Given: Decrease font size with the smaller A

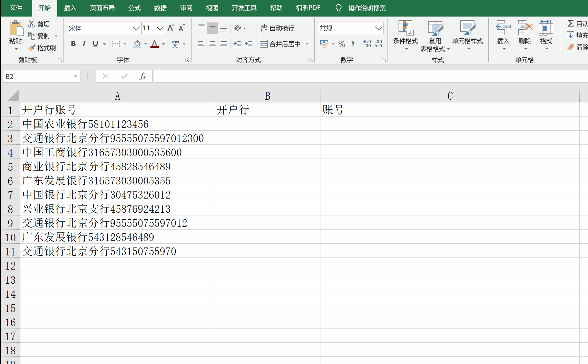Looking at the screenshot, I should point(182,28).
